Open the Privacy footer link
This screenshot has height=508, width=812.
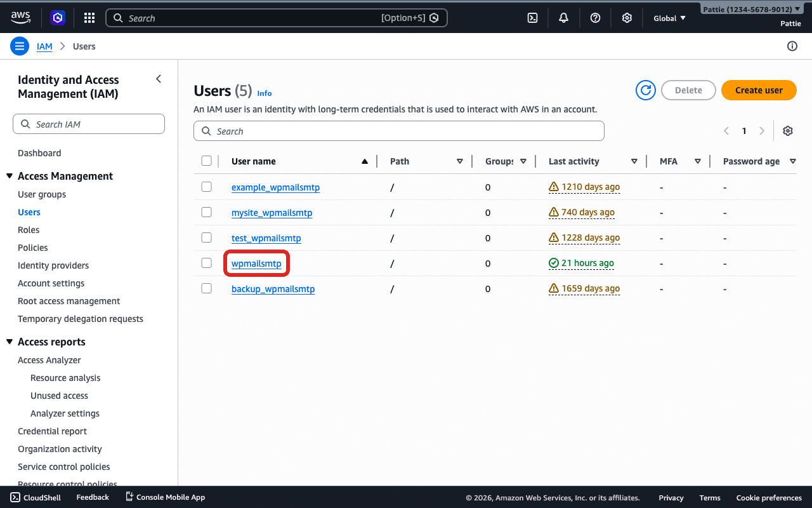click(671, 498)
